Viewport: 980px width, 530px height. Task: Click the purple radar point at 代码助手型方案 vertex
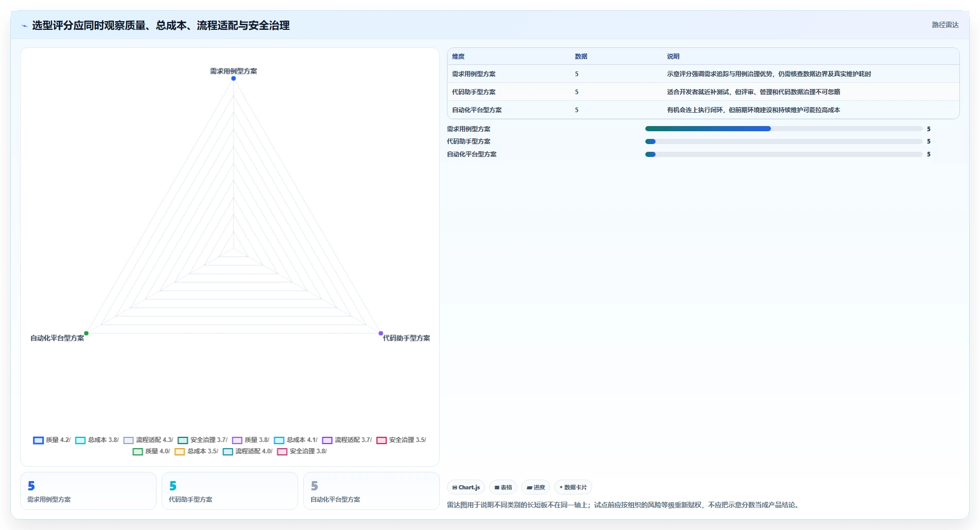pos(381,333)
